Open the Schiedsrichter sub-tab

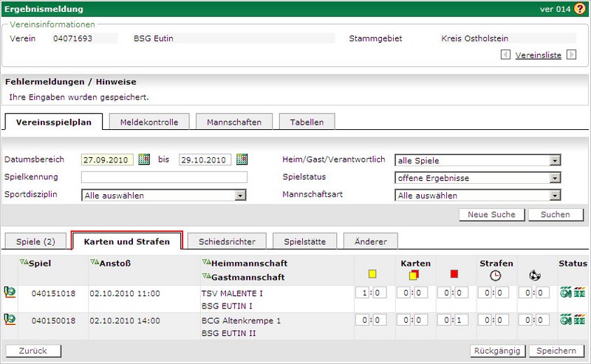click(x=222, y=241)
